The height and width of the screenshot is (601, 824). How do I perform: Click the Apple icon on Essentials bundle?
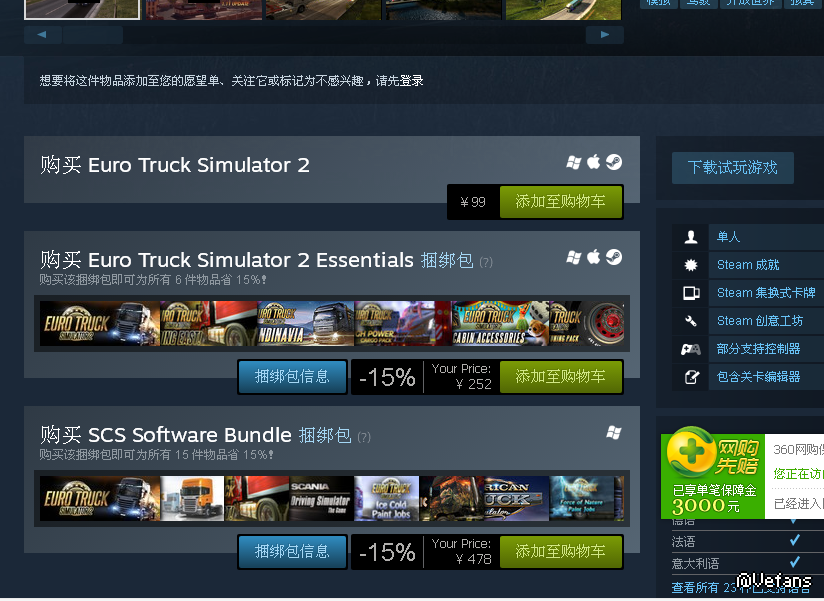pos(593,257)
